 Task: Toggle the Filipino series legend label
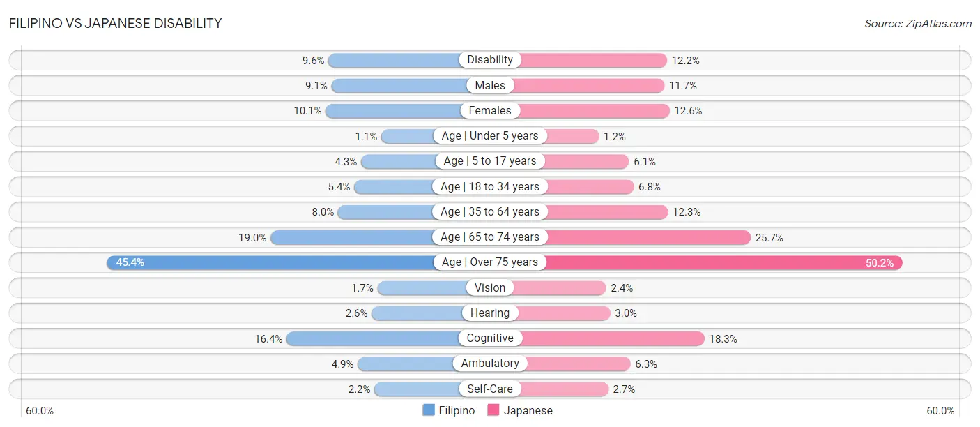(457, 410)
